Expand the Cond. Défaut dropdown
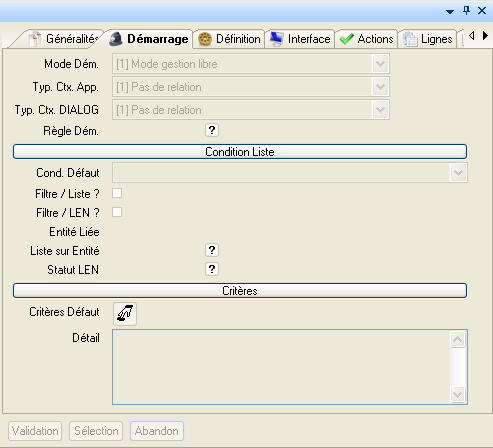Image resolution: width=493 pixels, height=448 pixels. click(x=458, y=173)
